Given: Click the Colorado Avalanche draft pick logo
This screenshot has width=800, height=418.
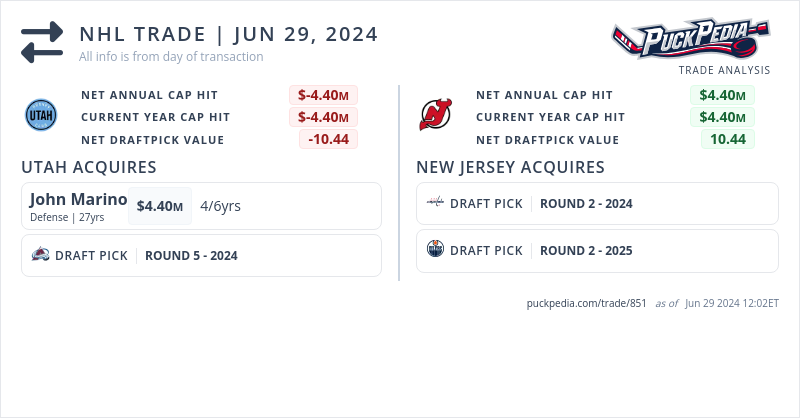Looking at the screenshot, I should tap(40, 255).
